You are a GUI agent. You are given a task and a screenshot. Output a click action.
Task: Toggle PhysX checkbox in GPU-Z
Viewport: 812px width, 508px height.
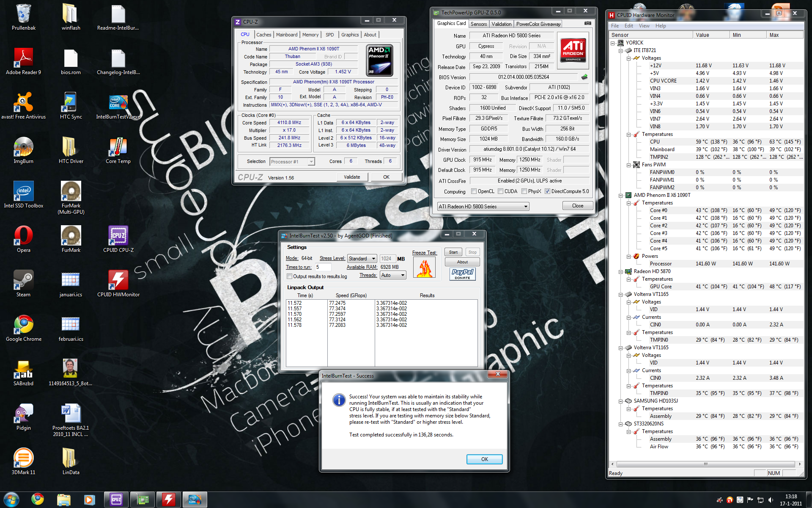pyautogui.click(x=524, y=191)
